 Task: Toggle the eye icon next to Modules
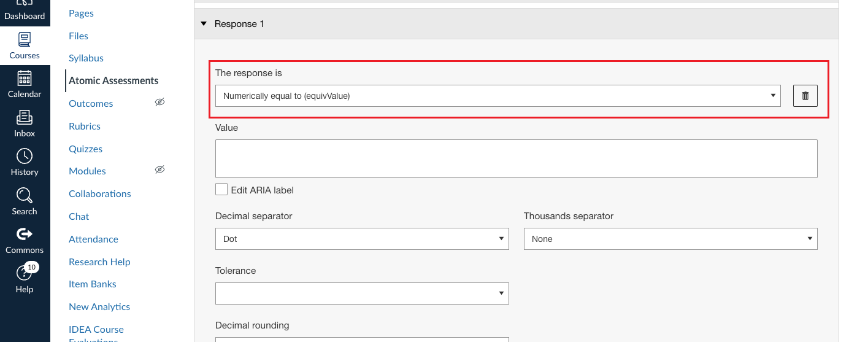pos(159,170)
